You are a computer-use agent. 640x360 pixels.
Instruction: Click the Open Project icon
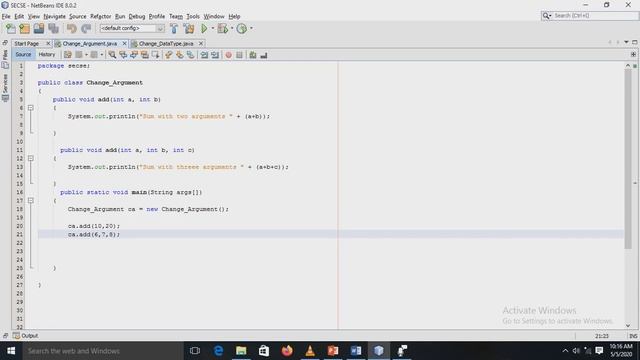click(x=39, y=29)
